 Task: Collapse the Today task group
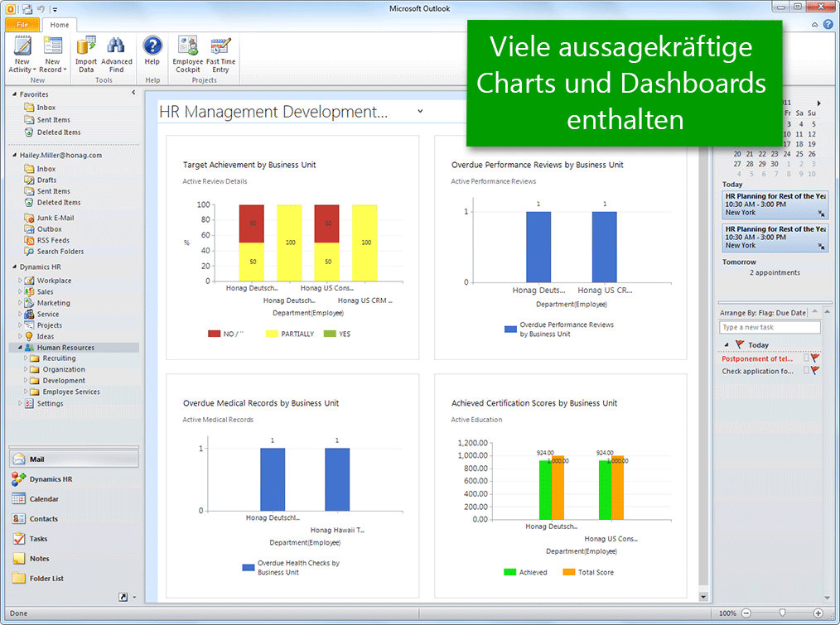tap(727, 344)
